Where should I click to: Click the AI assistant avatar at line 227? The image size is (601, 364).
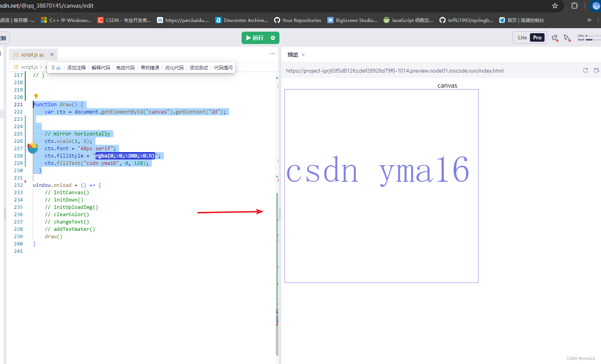click(x=32, y=148)
